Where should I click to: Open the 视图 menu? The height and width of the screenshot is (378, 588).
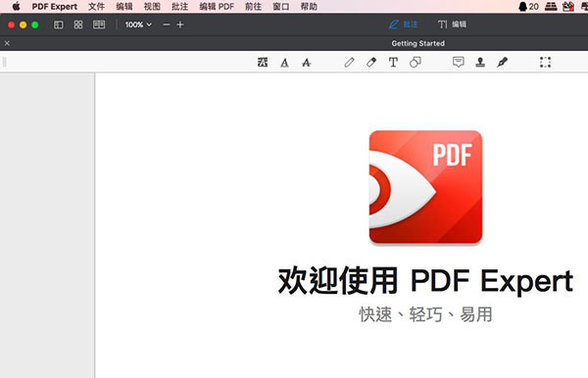coord(152,7)
